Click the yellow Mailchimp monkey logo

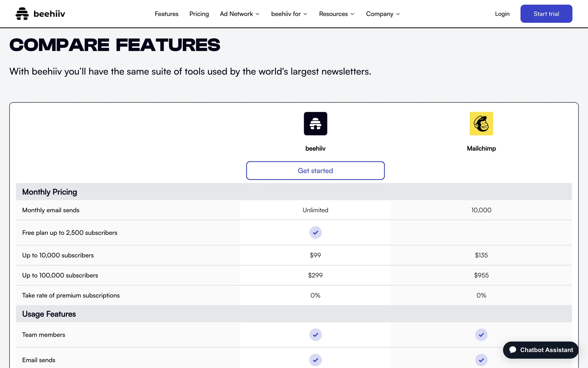click(x=481, y=124)
